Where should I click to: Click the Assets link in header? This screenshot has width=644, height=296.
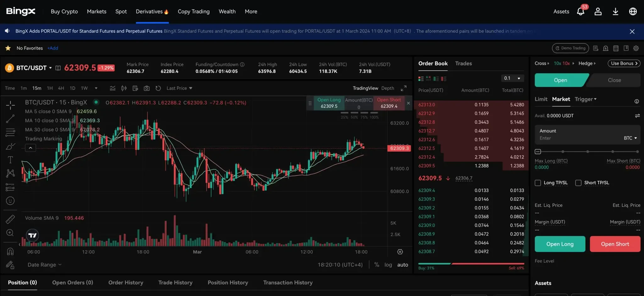(x=561, y=12)
